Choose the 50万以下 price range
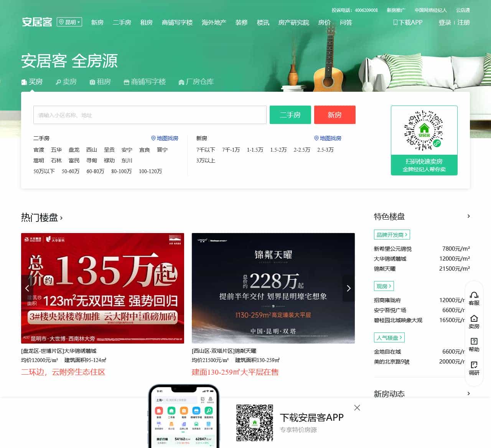This screenshot has height=448, width=491. (x=44, y=171)
